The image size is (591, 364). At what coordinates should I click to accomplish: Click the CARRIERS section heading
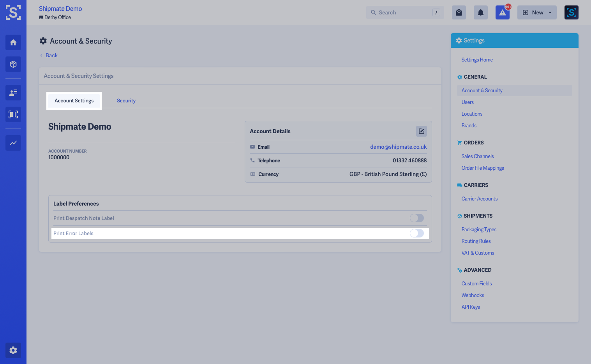(x=476, y=185)
